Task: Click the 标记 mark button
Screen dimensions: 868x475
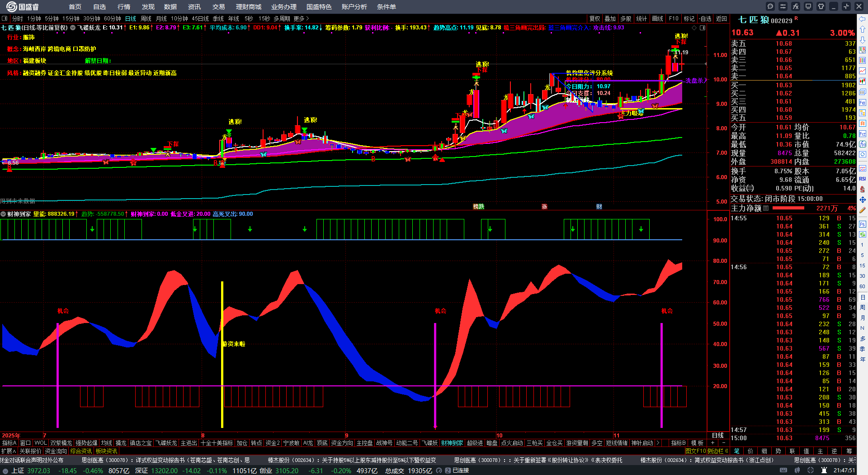Action: point(689,19)
